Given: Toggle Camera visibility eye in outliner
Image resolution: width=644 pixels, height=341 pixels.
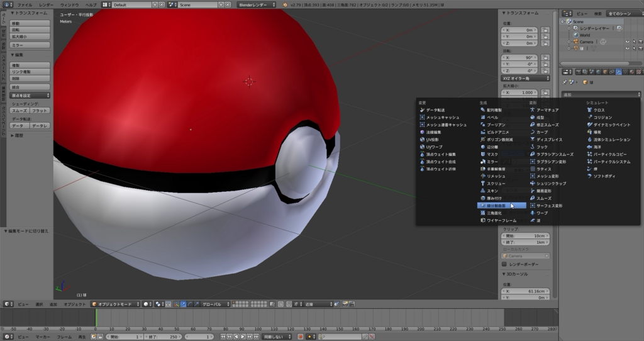Looking at the screenshot, I should pyautogui.click(x=626, y=42).
